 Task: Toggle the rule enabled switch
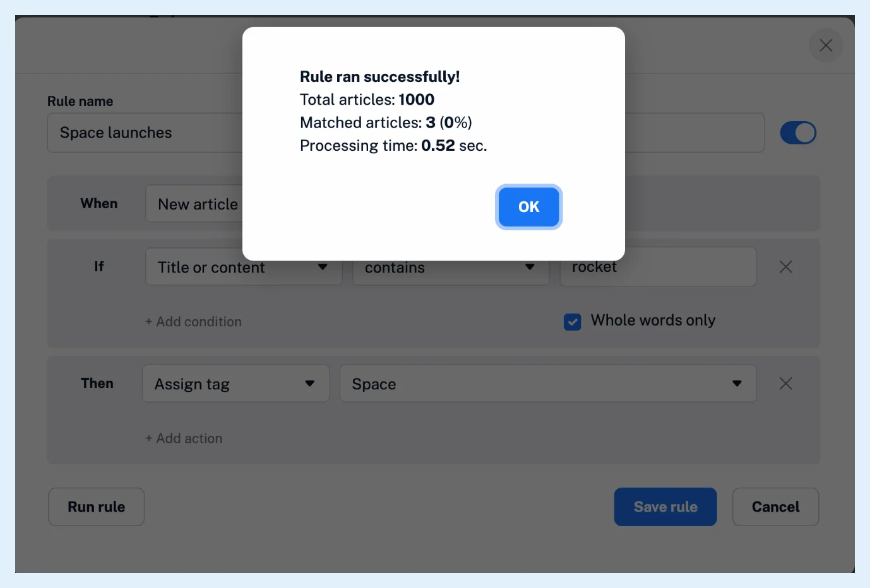point(798,133)
